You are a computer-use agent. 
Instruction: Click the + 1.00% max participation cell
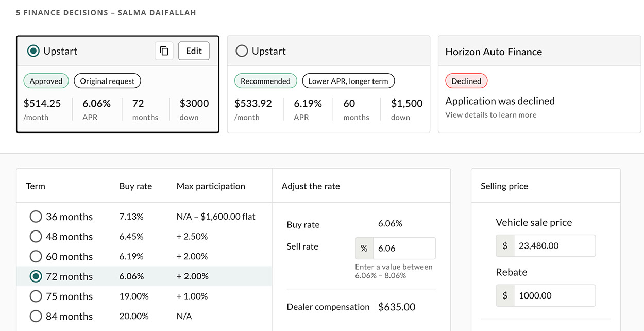click(x=192, y=296)
